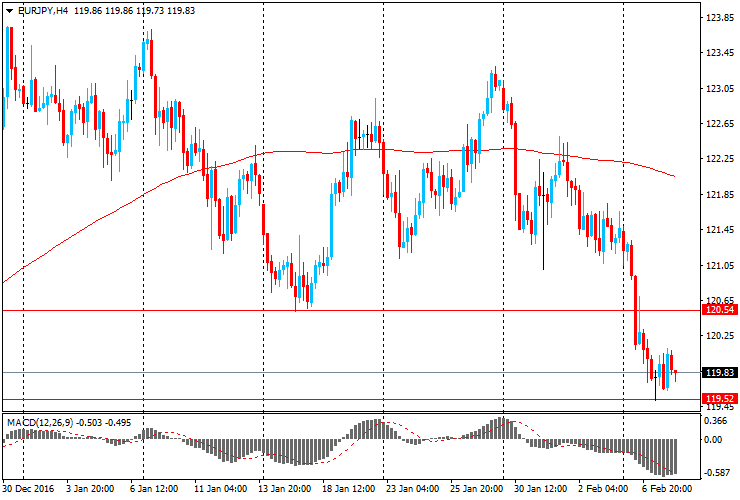740x500 pixels.
Task: Select the red 120.54 price level tag
Action: pos(720,311)
